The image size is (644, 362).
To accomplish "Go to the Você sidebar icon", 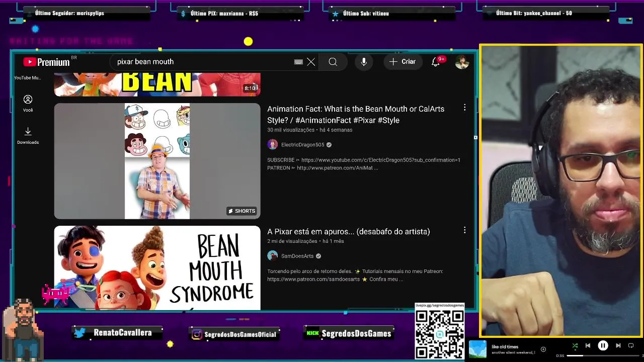I will (x=28, y=104).
